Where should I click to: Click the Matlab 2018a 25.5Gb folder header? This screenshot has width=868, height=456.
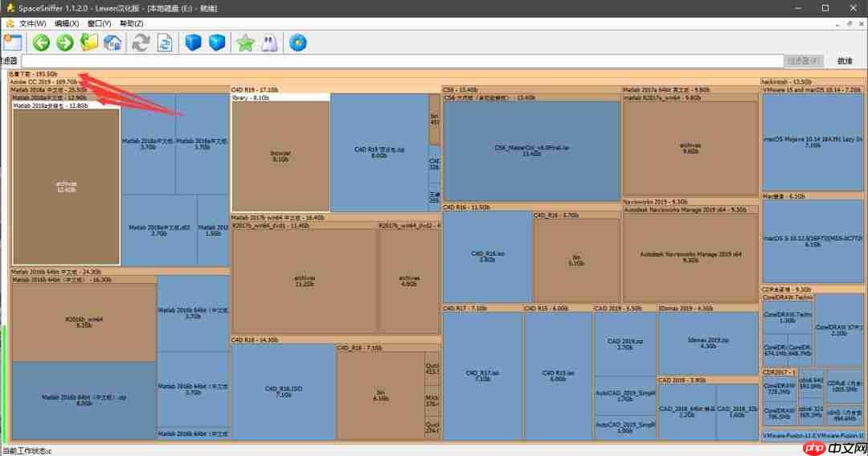[49, 89]
